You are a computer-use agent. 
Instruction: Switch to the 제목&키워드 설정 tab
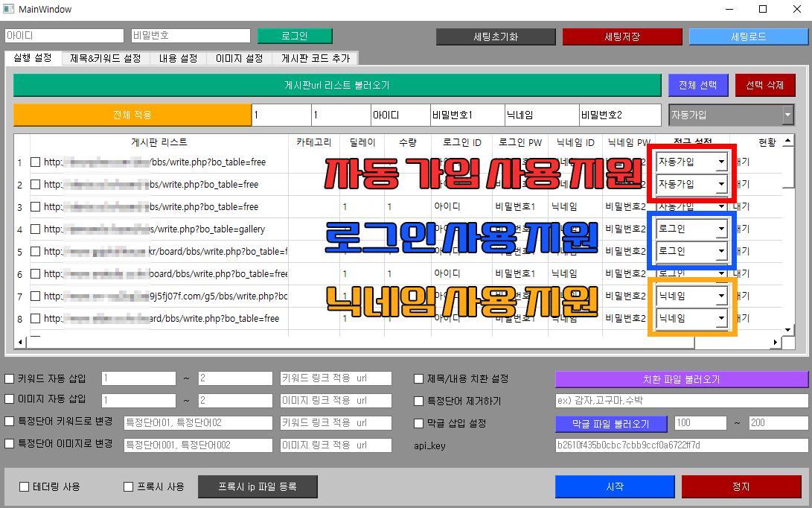tap(105, 58)
